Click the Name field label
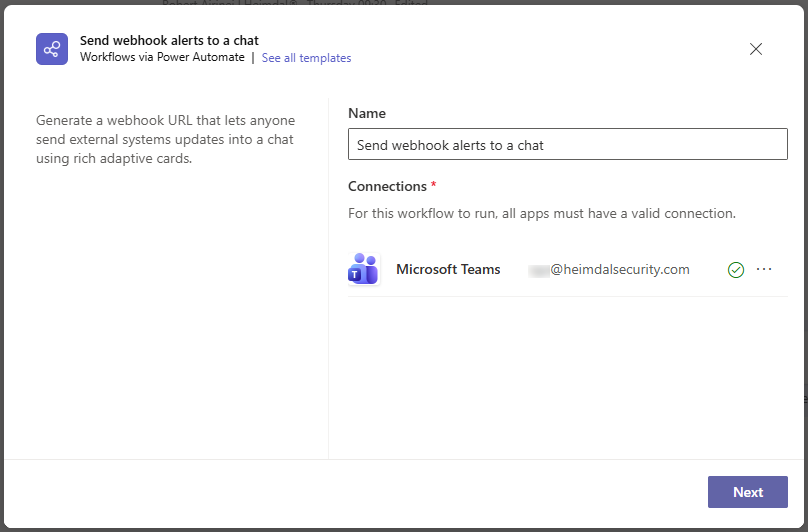 [366, 113]
